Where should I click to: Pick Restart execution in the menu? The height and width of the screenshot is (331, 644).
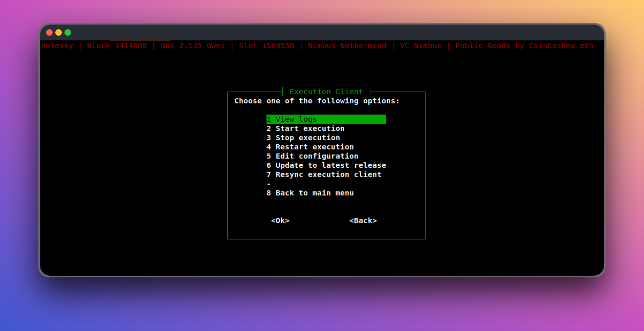click(310, 147)
